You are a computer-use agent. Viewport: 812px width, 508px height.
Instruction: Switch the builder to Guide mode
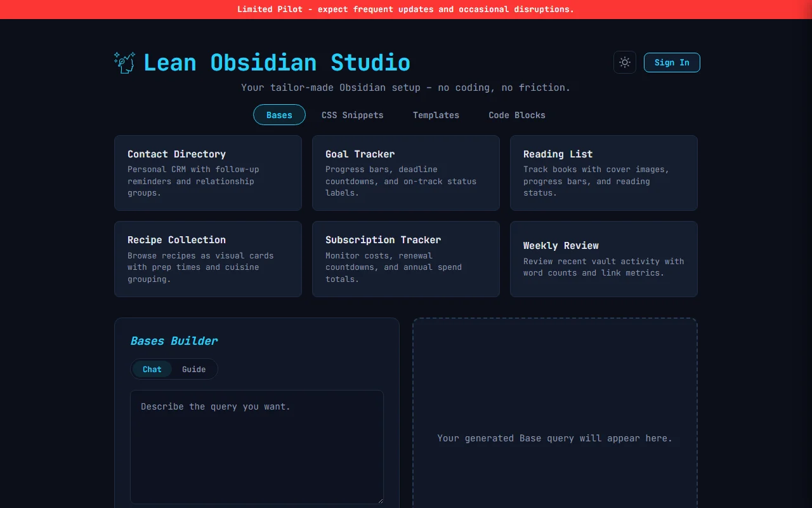tap(193, 369)
